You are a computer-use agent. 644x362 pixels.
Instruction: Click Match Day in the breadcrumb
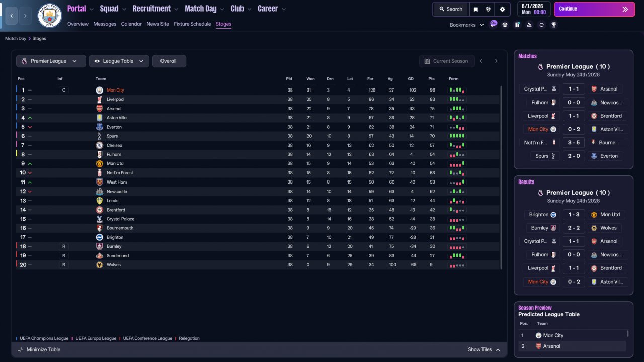click(16, 39)
